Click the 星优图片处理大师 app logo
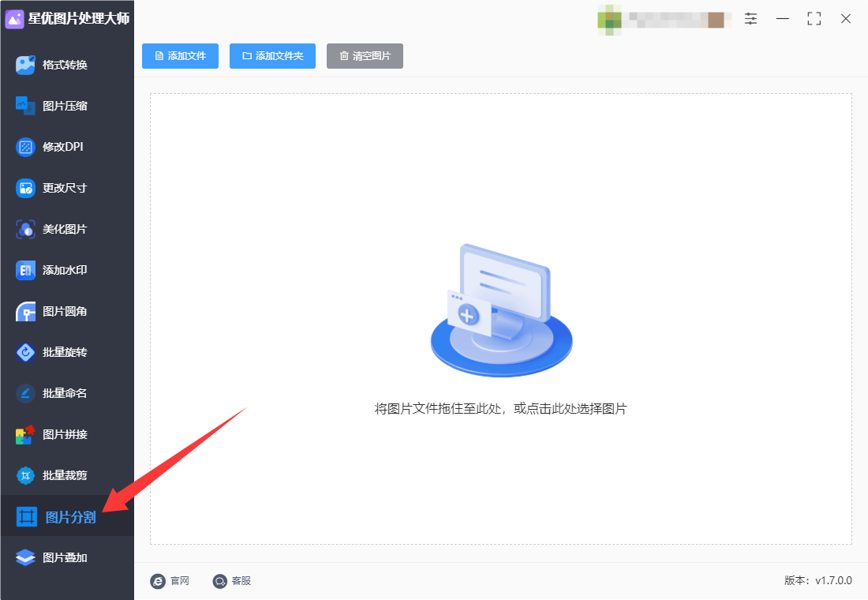This screenshot has width=868, height=600. coord(14,19)
